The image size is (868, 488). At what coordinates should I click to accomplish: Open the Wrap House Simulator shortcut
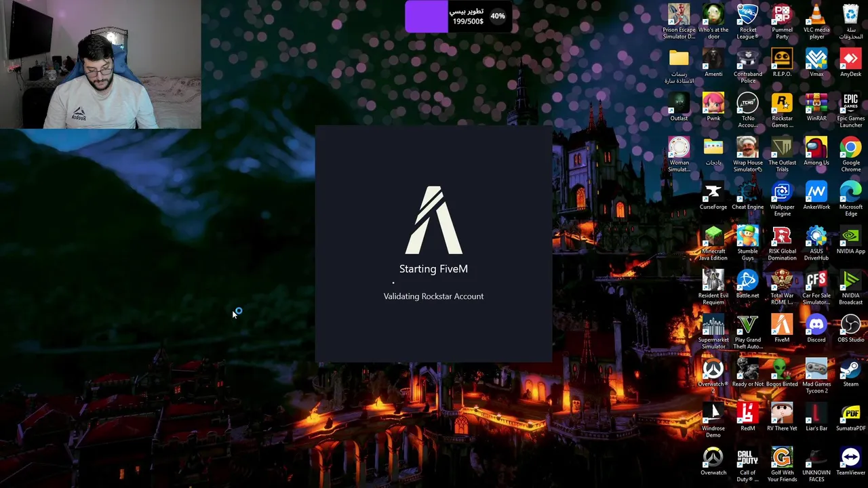click(x=748, y=155)
